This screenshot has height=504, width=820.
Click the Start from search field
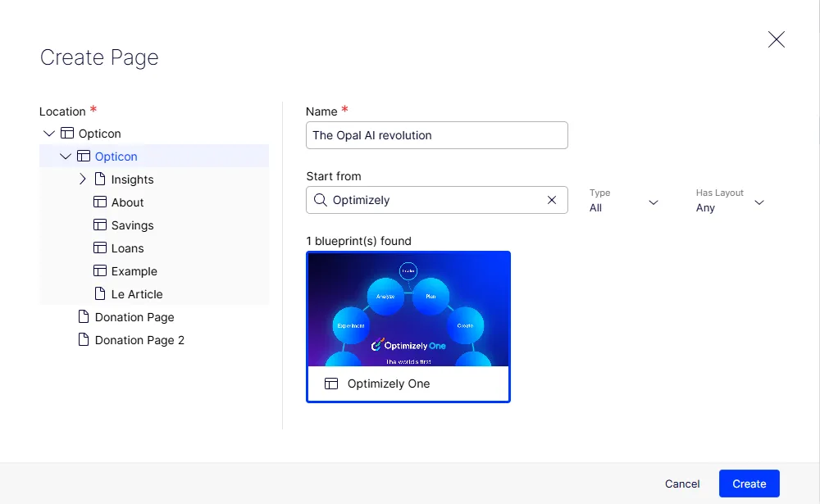(x=437, y=200)
